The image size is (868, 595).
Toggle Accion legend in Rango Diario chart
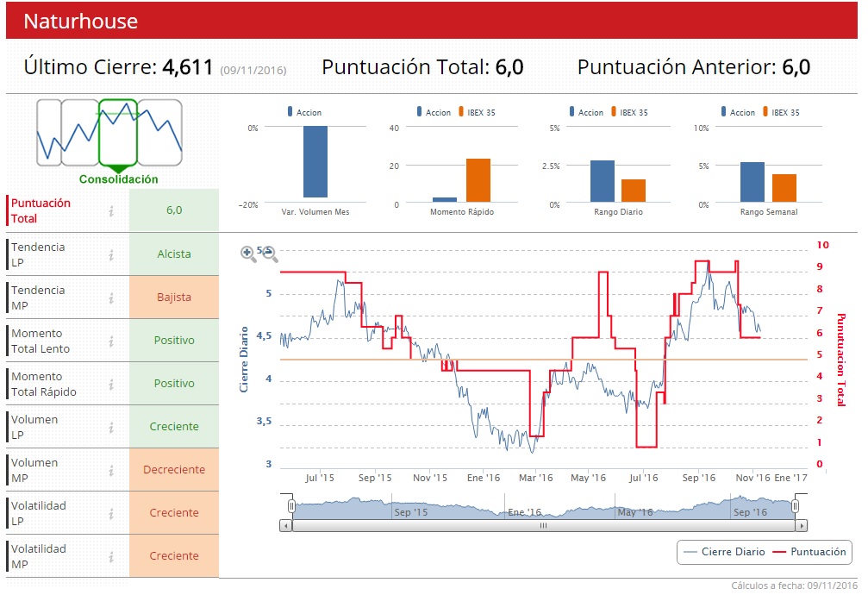click(x=586, y=112)
